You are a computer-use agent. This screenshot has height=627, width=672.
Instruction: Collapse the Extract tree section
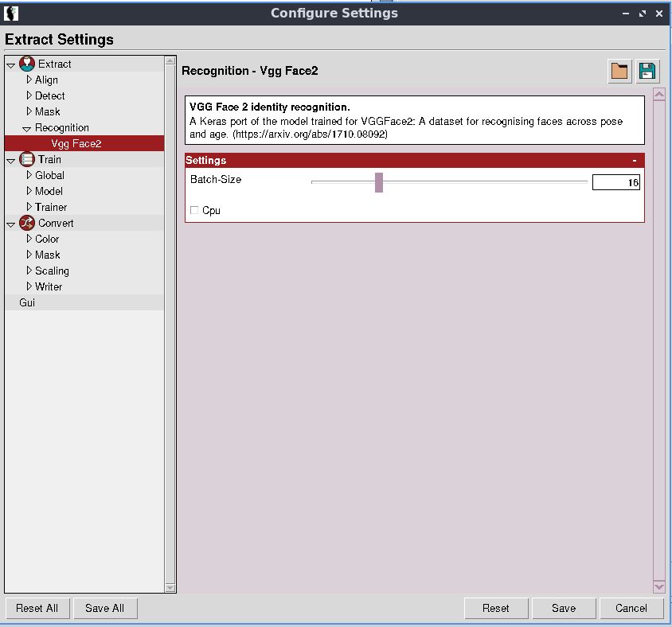coord(10,65)
